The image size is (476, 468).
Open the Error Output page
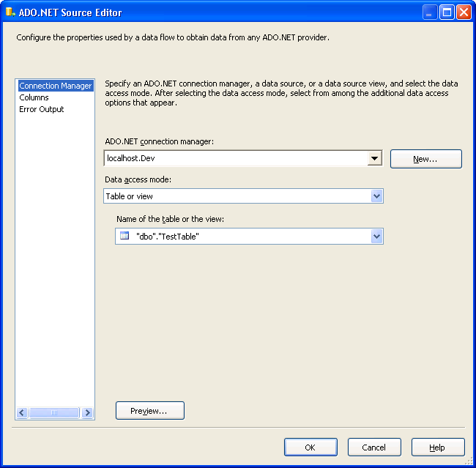pos(42,109)
